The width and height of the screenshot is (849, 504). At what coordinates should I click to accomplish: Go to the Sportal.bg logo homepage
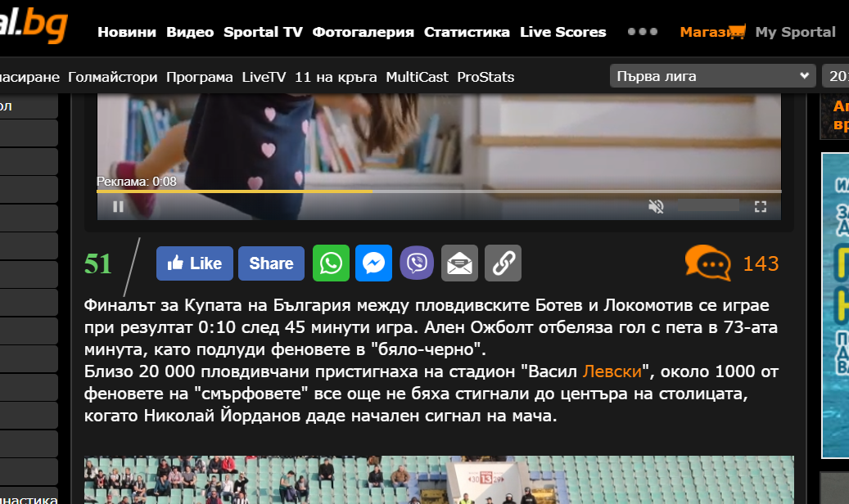pyautogui.click(x=34, y=26)
